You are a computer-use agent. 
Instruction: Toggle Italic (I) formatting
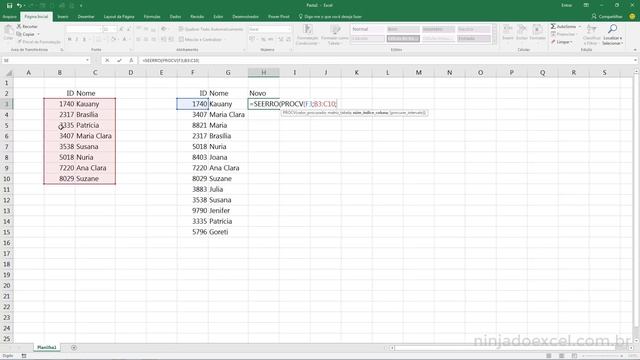(77, 39)
